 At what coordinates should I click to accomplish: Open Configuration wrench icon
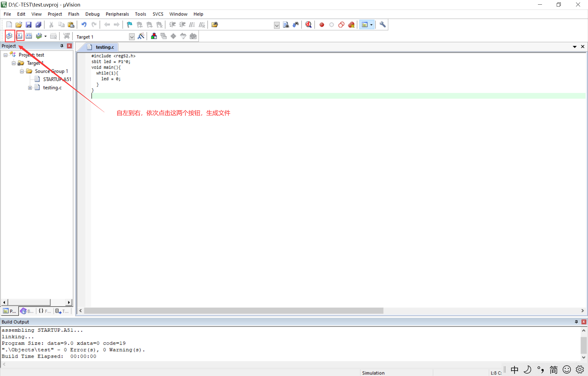(x=382, y=25)
